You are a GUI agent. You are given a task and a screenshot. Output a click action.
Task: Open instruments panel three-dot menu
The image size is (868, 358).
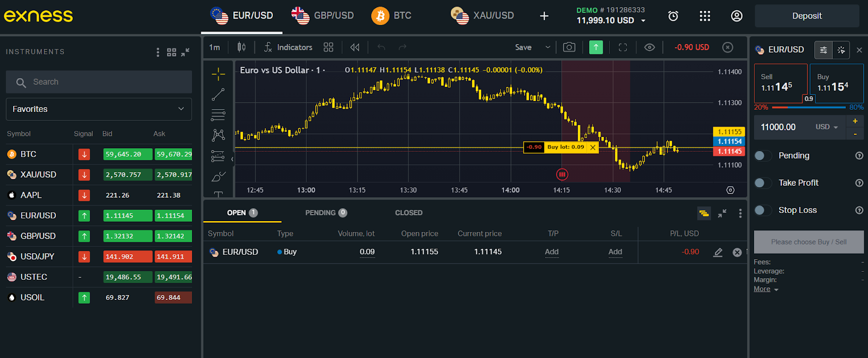tap(158, 52)
